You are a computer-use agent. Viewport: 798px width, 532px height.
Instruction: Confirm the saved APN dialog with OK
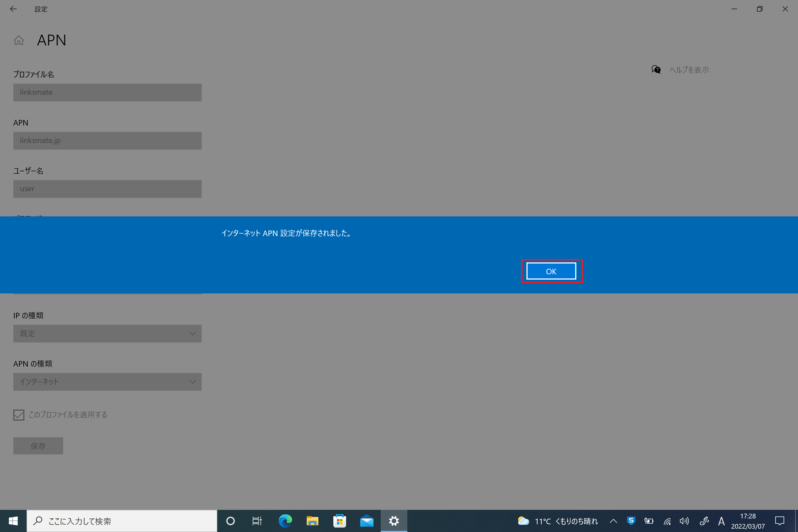point(551,271)
